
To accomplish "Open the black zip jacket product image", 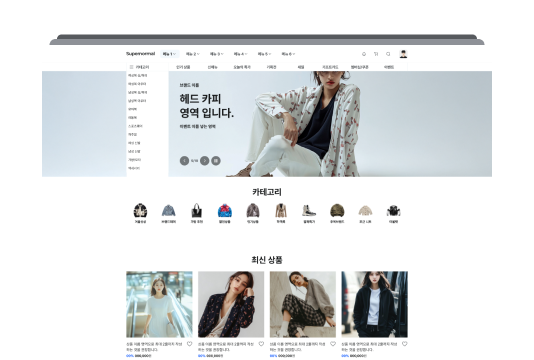I will [375, 304].
